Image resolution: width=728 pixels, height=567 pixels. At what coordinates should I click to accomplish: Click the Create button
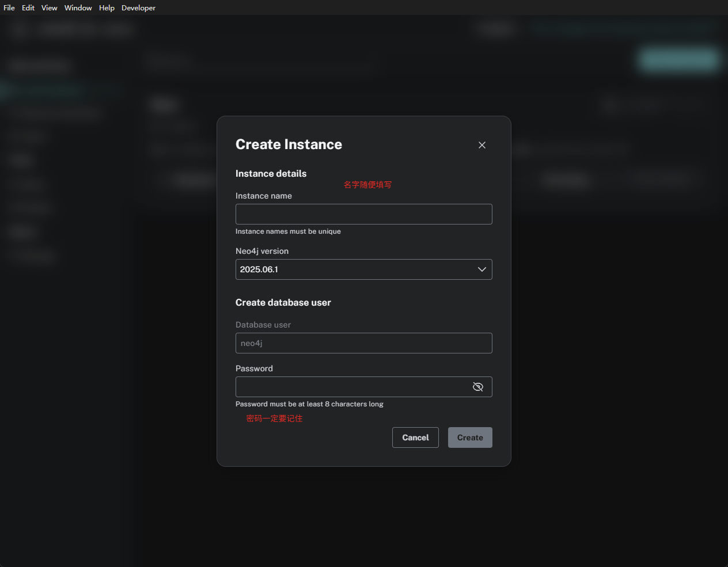pos(470,437)
